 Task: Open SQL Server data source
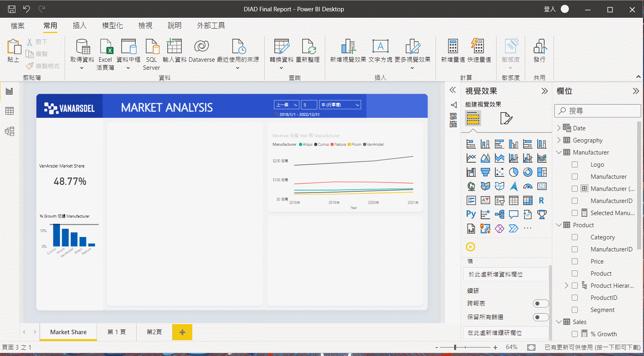152,54
